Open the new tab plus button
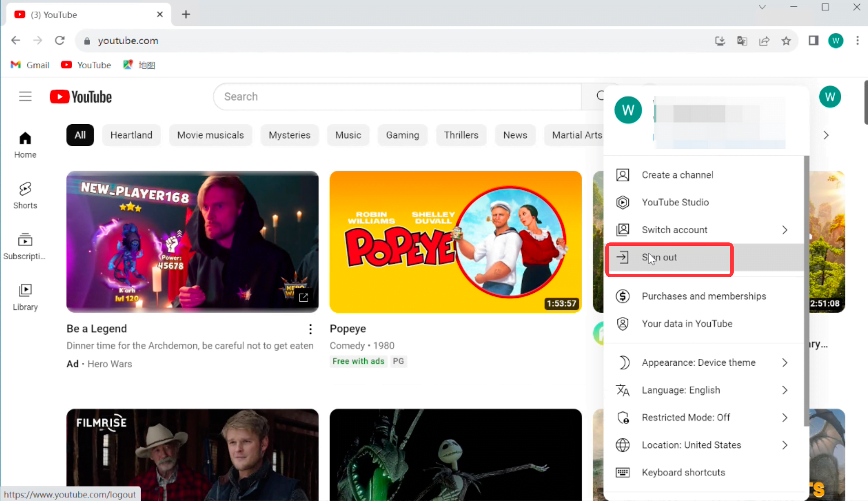The image size is (868, 501). click(186, 14)
